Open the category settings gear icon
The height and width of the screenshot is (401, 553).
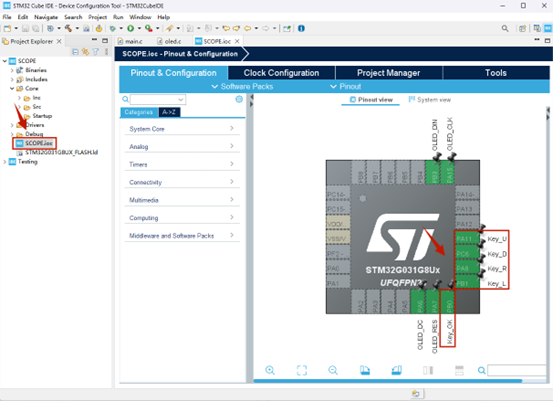click(239, 99)
